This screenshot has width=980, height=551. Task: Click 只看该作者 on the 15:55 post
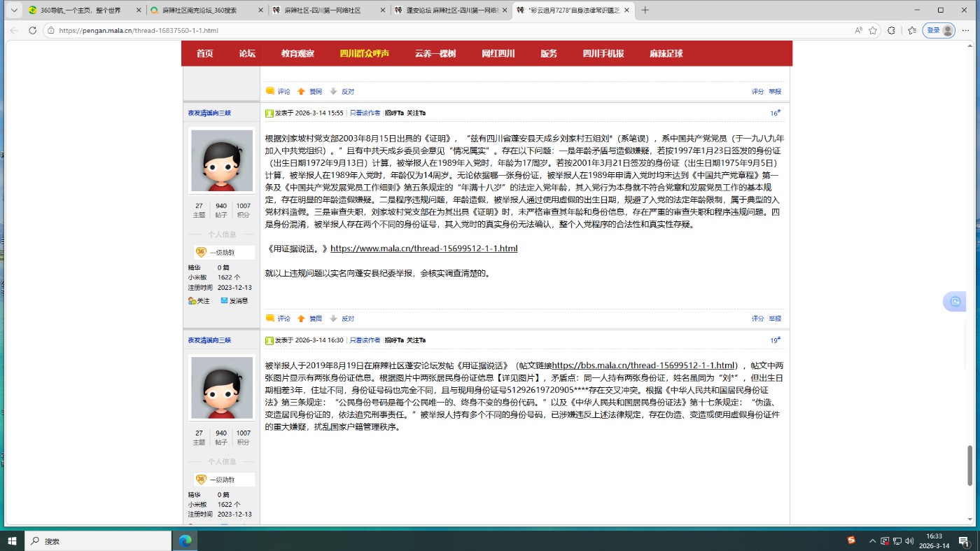point(365,113)
